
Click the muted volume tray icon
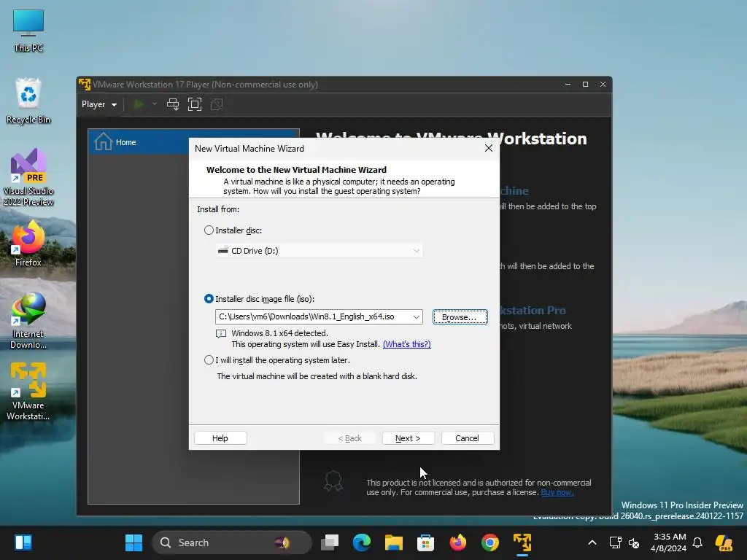click(x=634, y=542)
